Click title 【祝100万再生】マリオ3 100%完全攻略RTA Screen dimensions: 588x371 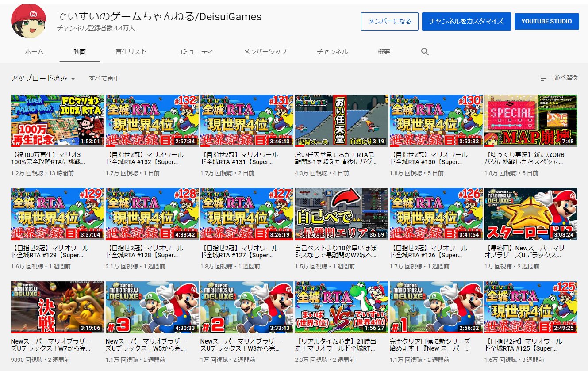pyautogui.click(x=48, y=159)
